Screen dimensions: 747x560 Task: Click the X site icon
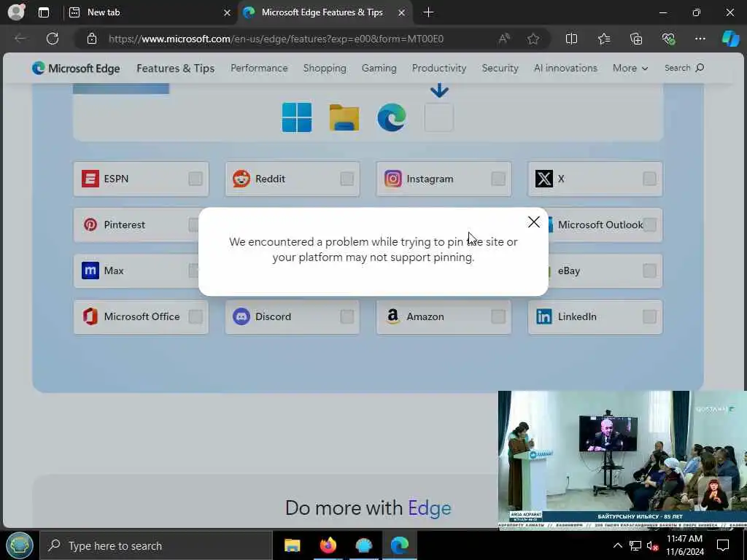click(544, 179)
